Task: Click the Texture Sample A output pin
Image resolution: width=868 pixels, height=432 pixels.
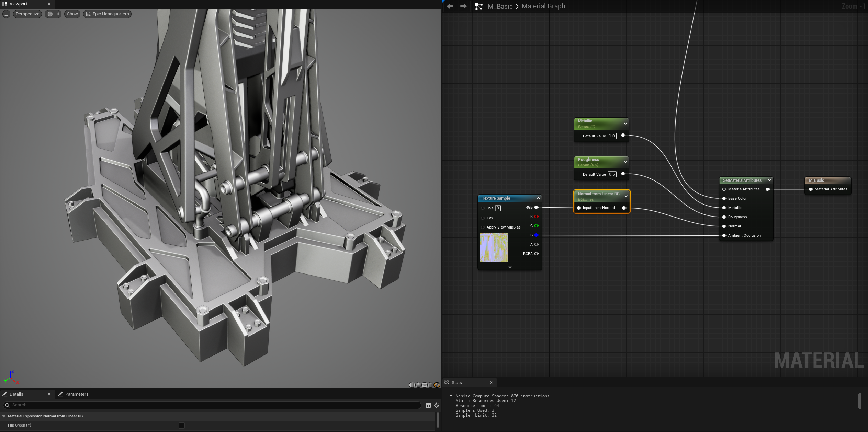Action: click(537, 244)
